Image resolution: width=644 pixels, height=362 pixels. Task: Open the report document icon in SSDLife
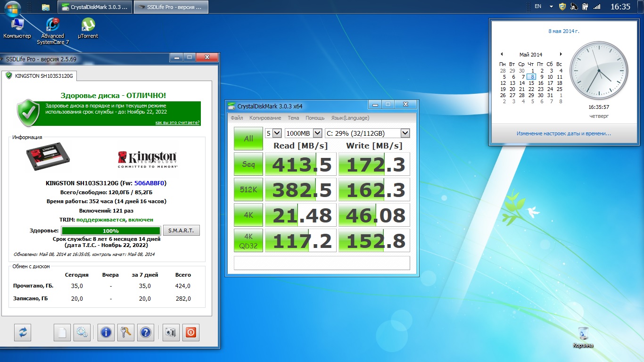(x=62, y=332)
